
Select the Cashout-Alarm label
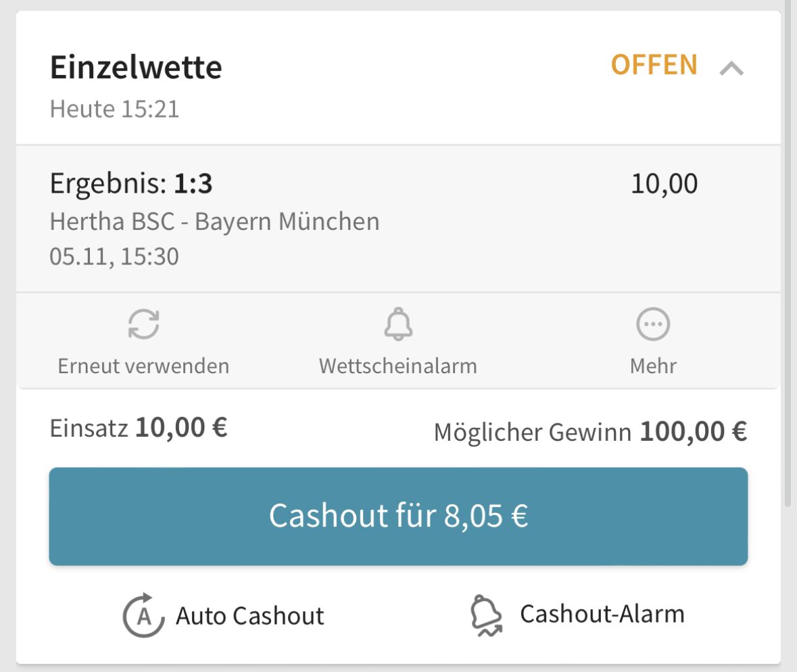(602, 614)
